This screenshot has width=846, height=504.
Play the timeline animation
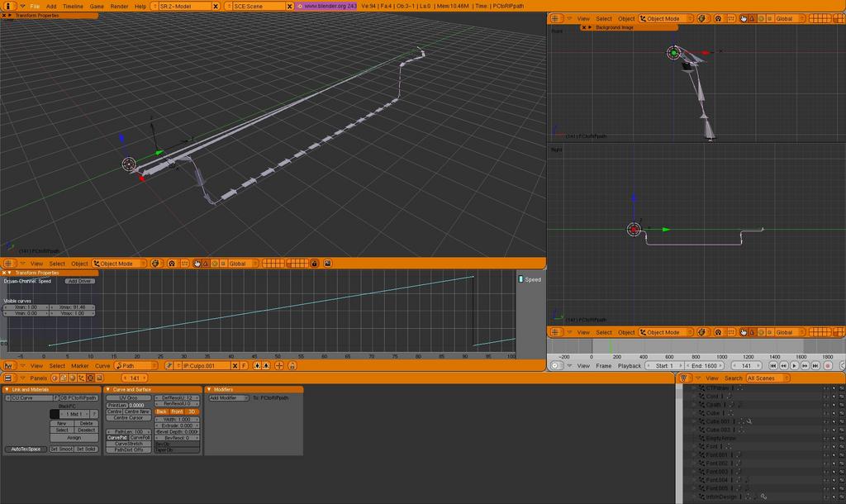794,366
